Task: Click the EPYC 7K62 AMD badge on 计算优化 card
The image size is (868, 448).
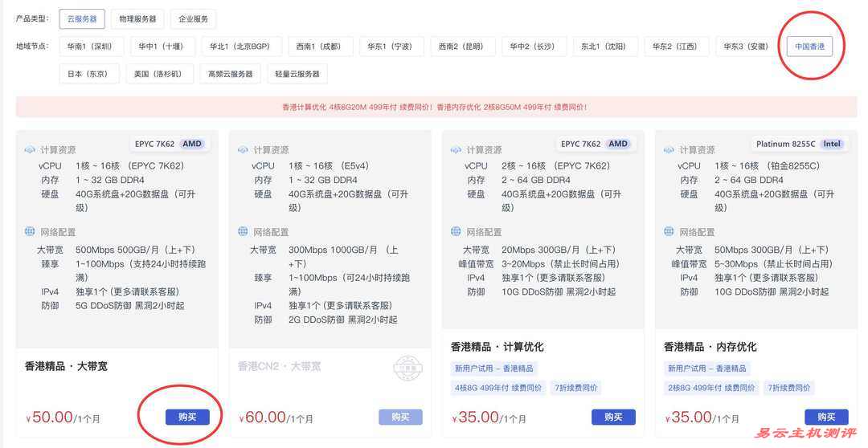Action: click(x=596, y=144)
